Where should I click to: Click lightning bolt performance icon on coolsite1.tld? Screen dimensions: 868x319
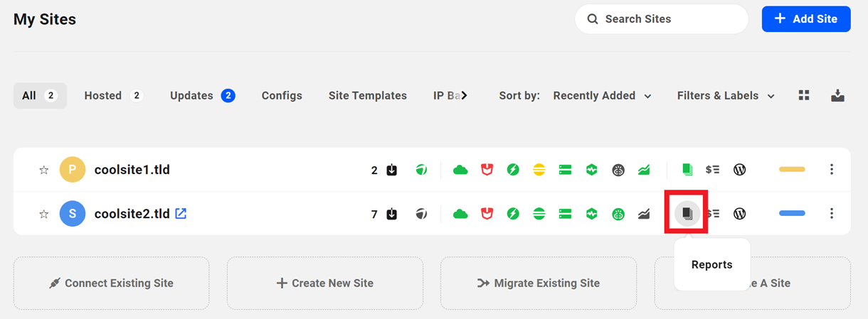pyautogui.click(x=513, y=170)
